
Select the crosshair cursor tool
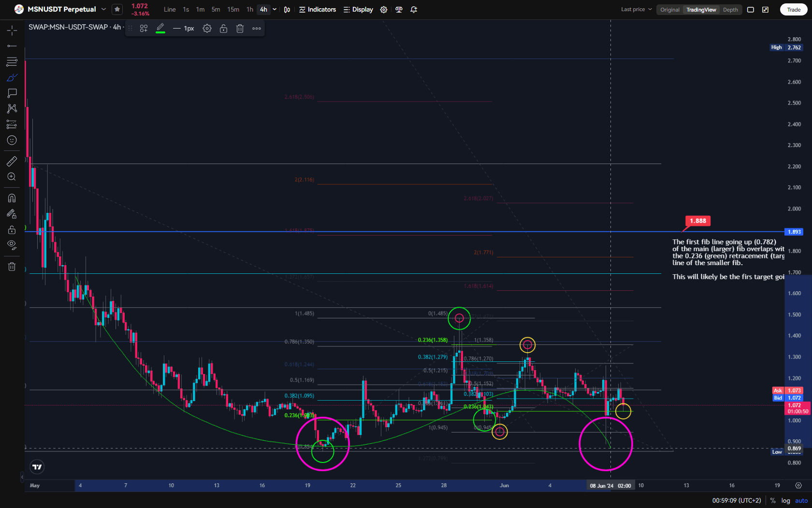(x=12, y=30)
